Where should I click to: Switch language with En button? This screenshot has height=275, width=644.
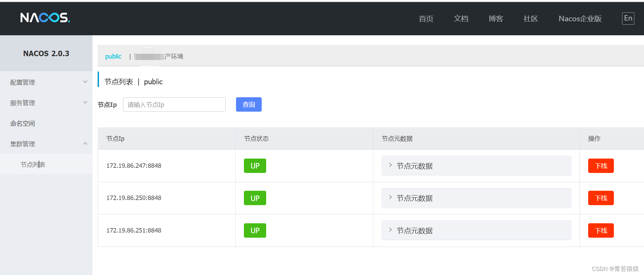(628, 18)
